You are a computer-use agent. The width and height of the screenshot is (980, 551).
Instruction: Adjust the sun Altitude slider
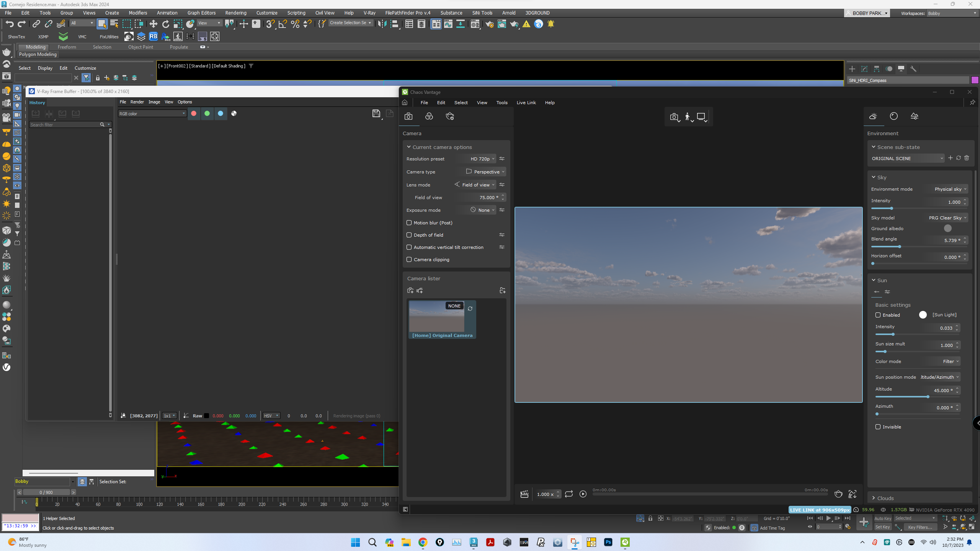(x=917, y=397)
